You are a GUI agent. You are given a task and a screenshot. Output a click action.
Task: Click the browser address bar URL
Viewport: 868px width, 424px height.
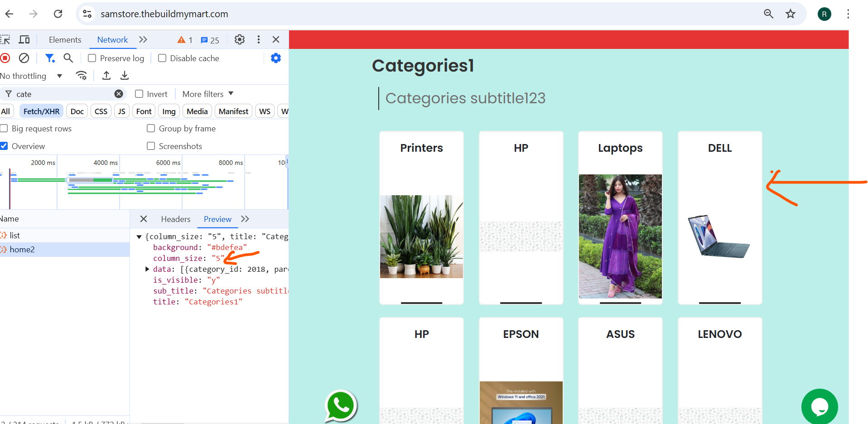[x=164, y=14]
